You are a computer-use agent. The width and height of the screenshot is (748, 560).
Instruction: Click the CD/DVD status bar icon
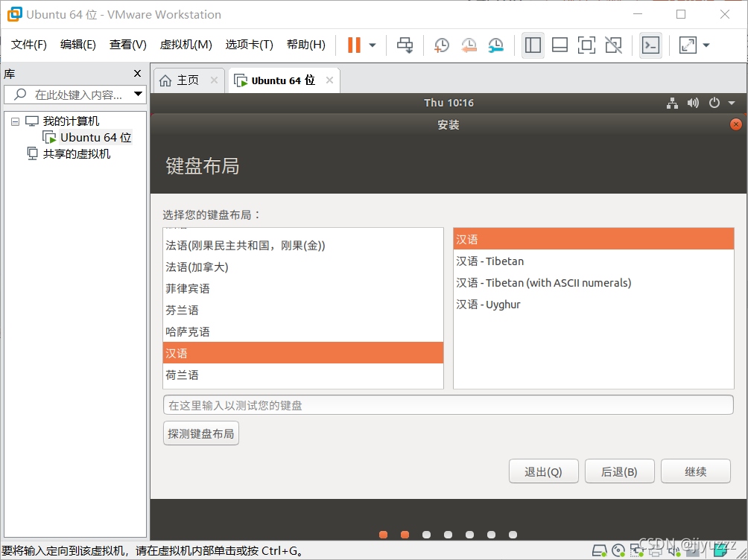[x=618, y=551]
